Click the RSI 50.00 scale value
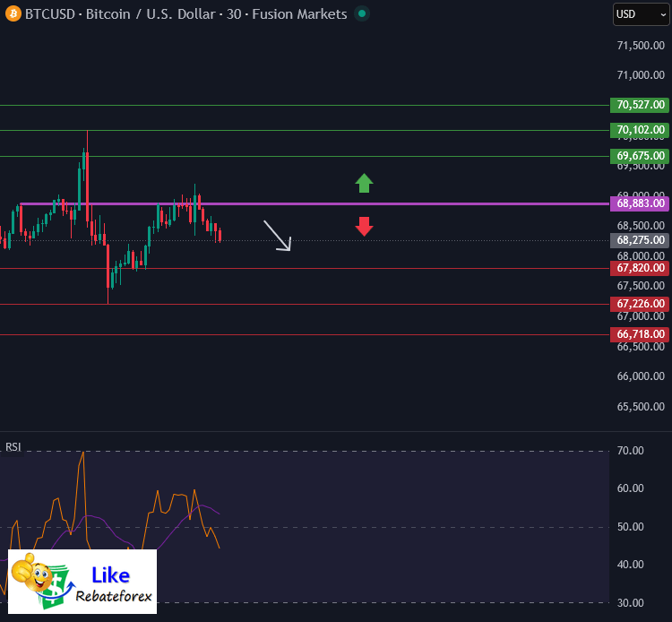 tap(631, 527)
